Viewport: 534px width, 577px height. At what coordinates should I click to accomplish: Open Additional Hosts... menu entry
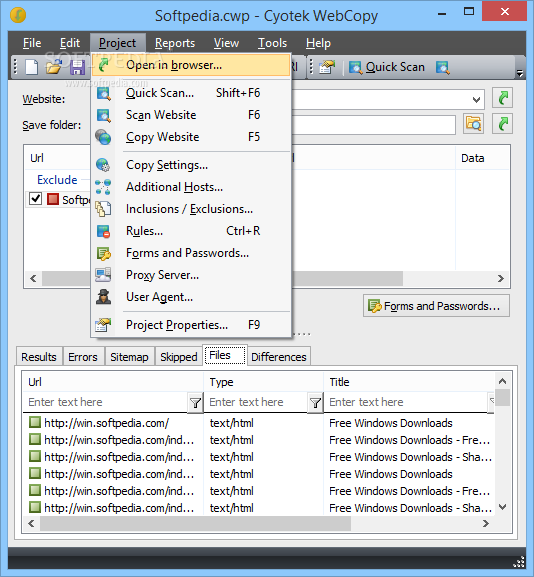(191, 187)
